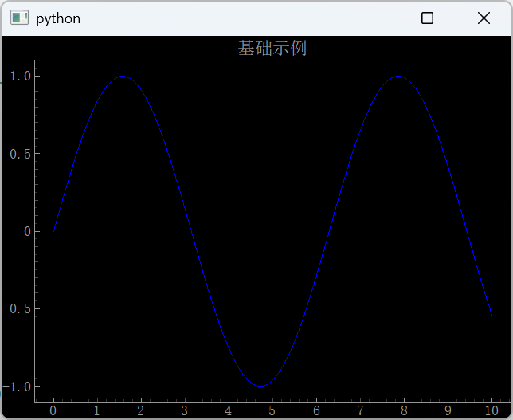Click the plot title 基础示例
The height and width of the screenshot is (420, 513).
272,48
